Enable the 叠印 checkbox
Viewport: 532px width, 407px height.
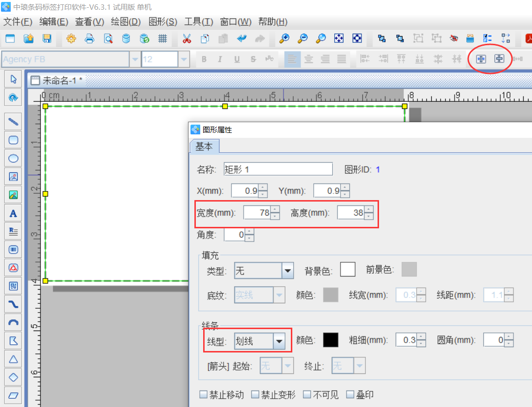pyautogui.click(x=350, y=394)
